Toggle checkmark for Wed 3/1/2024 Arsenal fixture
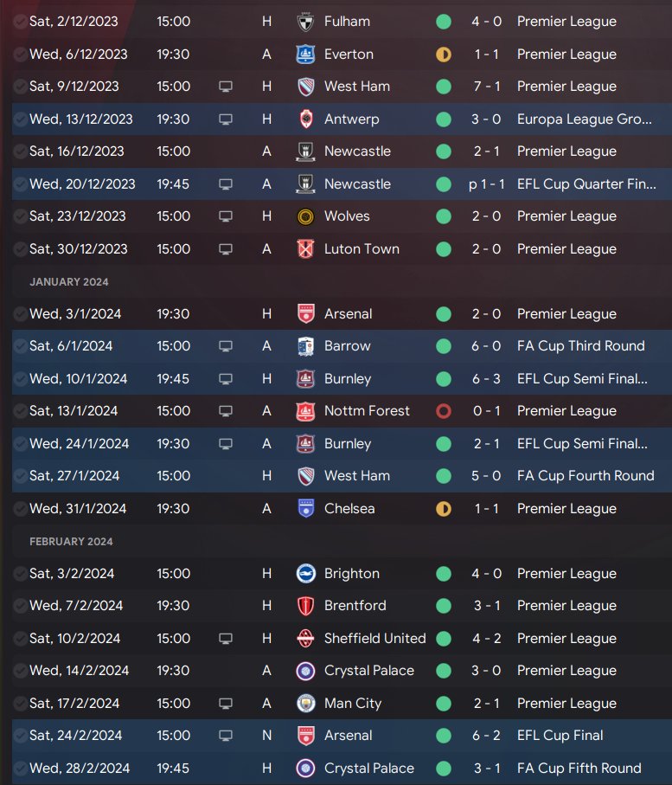The width and height of the screenshot is (672, 785). 20,314
